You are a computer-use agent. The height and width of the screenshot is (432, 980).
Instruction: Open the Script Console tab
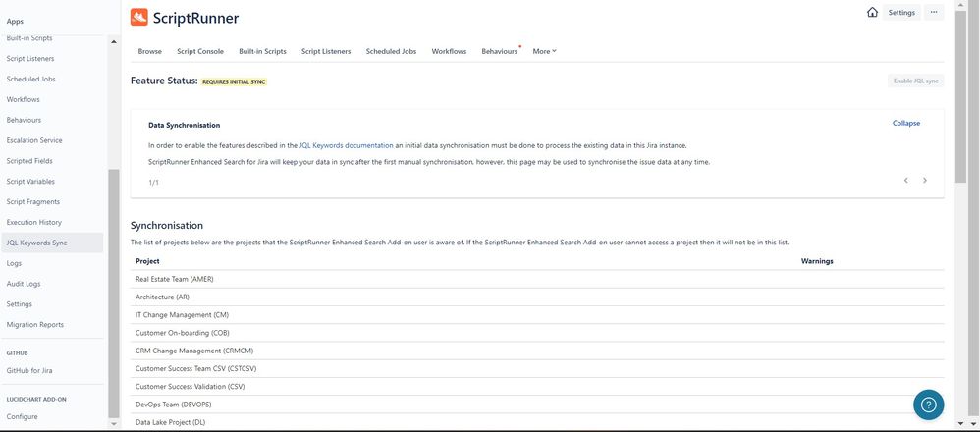click(x=200, y=51)
